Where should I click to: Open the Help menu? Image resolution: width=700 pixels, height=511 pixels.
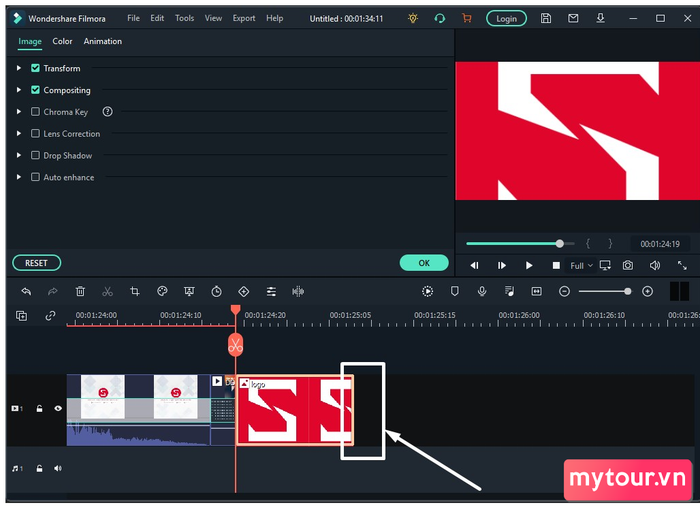275,18
